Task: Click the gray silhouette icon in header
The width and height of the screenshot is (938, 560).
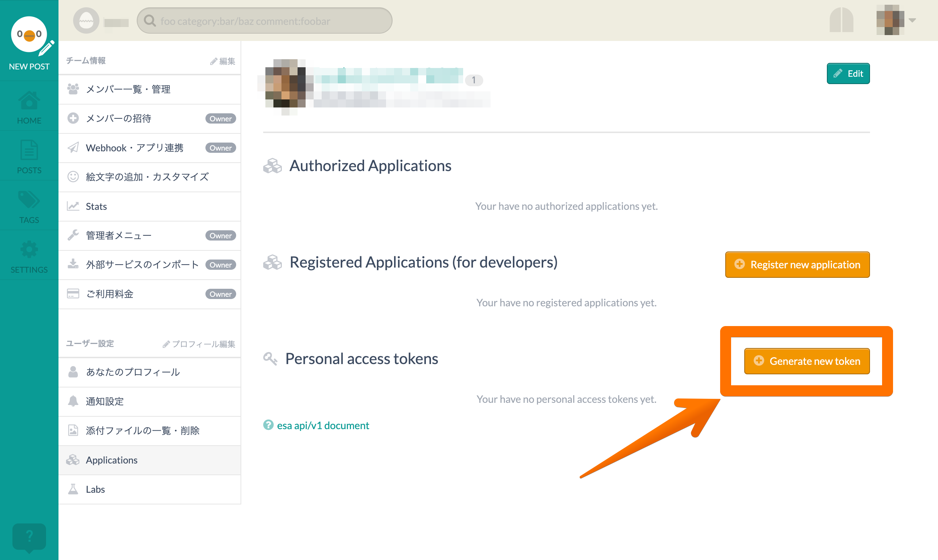Action: point(841,20)
